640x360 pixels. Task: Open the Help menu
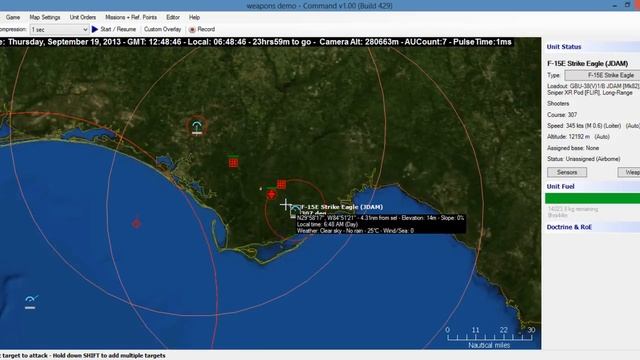194,18
